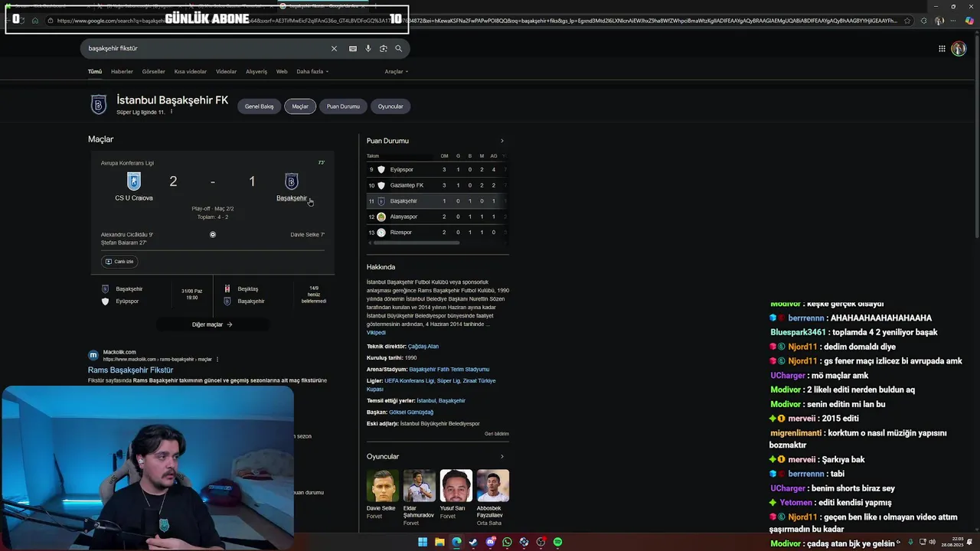Open the on-screen keyboard input tool
980x551 pixels.
coord(352,48)
